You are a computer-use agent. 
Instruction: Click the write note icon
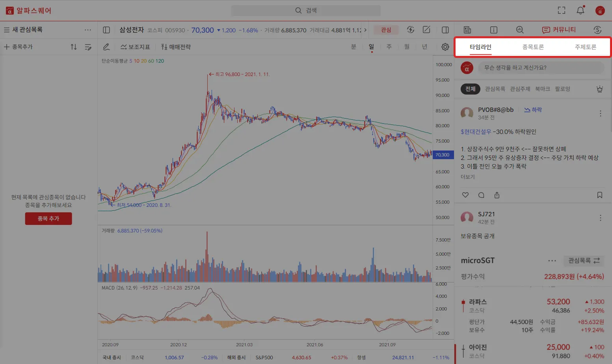pyautogui.click(x=426, y=30)
